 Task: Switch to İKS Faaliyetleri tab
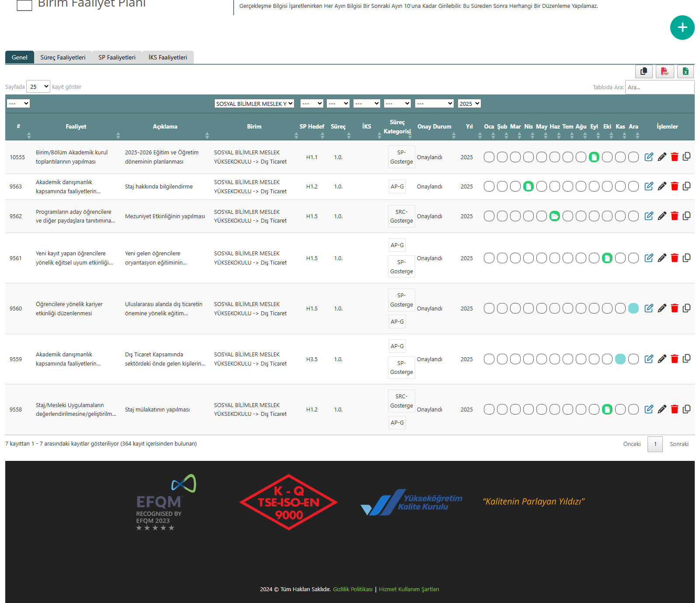(168, 57)
